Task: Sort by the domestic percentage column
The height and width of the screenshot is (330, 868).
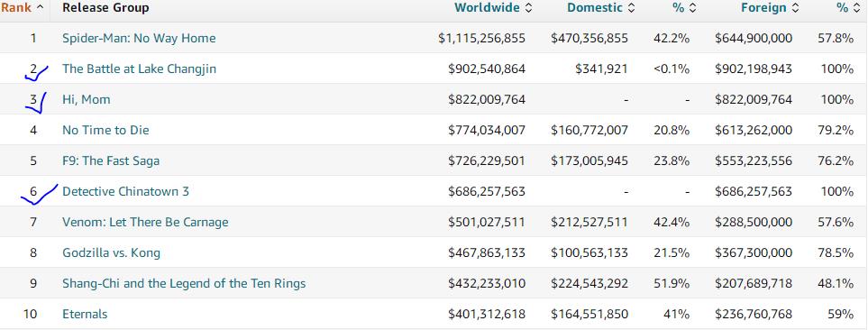Action: tap(683, 8)
